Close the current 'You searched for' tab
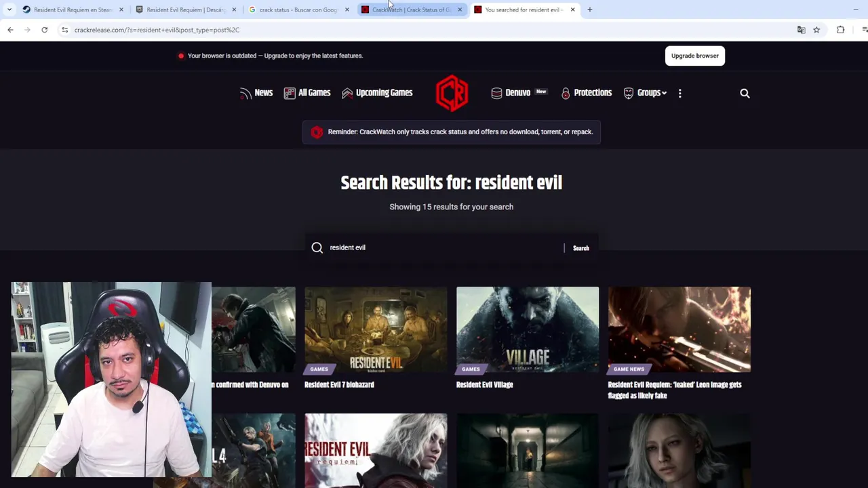868x488 pixels. pos(573,9)
